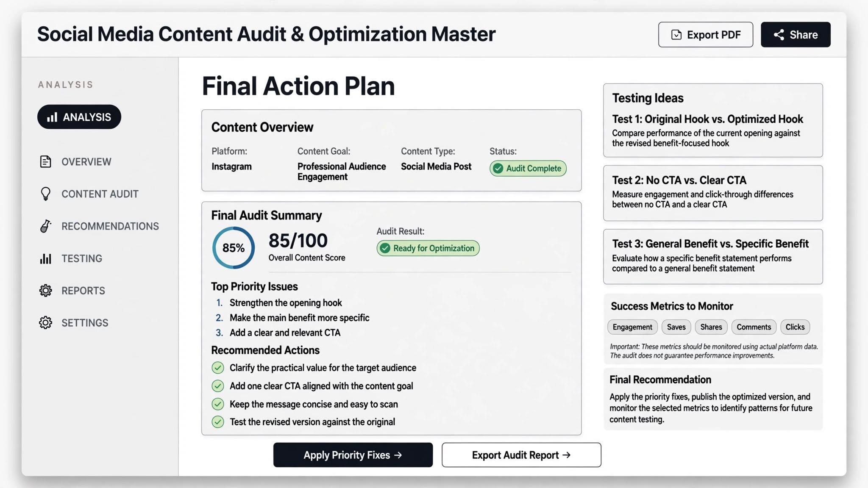This screenshot has width=868, height=488.
Task: Select the Saves metric chip
Action: [676, 327]
